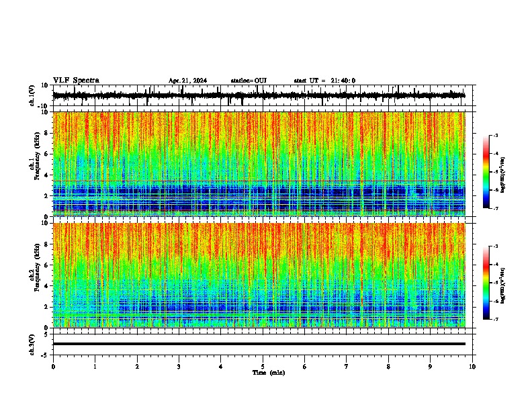Click the ch.2 color scale bar
532x411 pixels.
(486, 283)
